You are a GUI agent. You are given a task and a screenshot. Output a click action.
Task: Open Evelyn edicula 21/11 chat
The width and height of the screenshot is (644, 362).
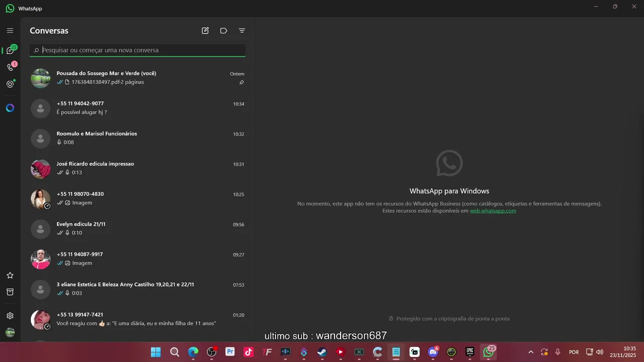click(x=137, y=229)
